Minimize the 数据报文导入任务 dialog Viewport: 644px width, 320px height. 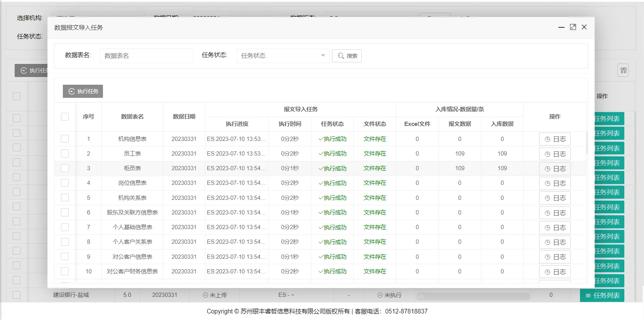point(561,27)
